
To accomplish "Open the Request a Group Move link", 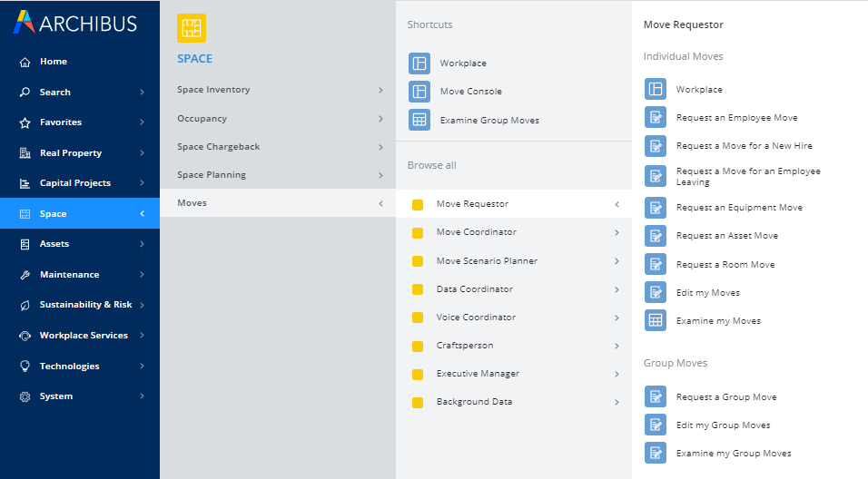I will [x=726, y=396].
